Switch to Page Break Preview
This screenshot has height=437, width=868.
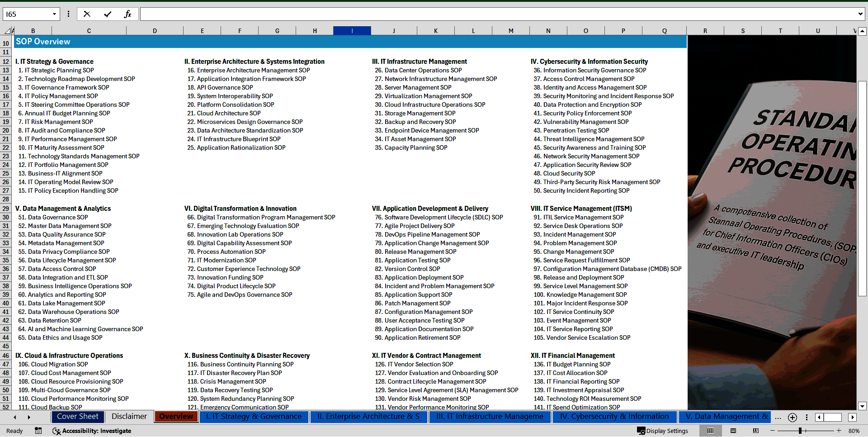[x=756, y=431]
